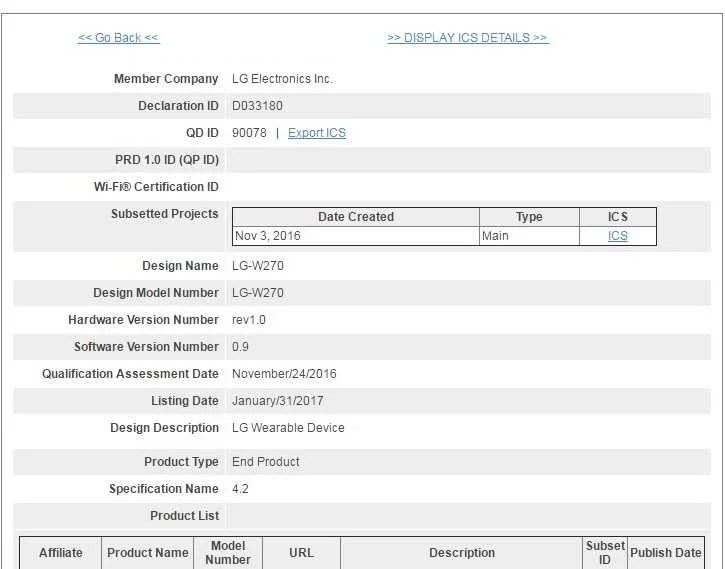Select specification name value 4.2
Viewport: 725px width, 569px height.
pos(240,489)
